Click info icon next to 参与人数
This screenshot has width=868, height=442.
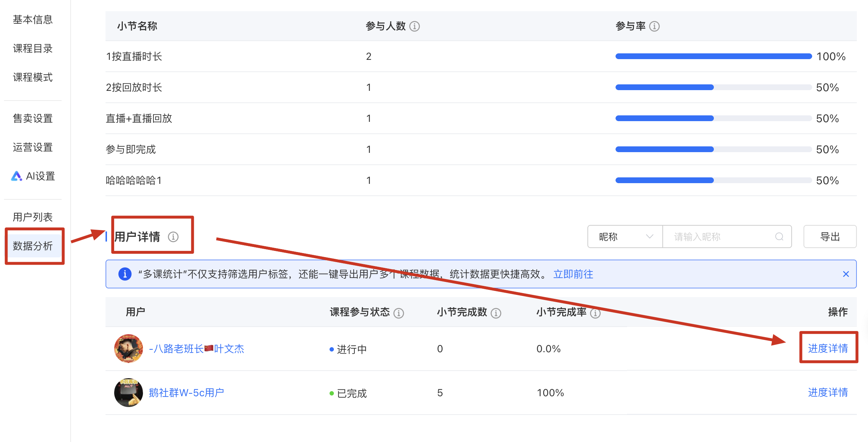pyautogui.click(x=415, y=26)
